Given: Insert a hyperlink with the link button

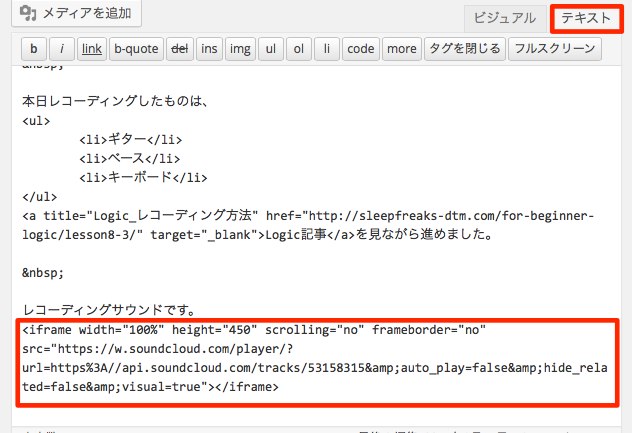Looking at the screenshot, I should [x=91, y=49].
